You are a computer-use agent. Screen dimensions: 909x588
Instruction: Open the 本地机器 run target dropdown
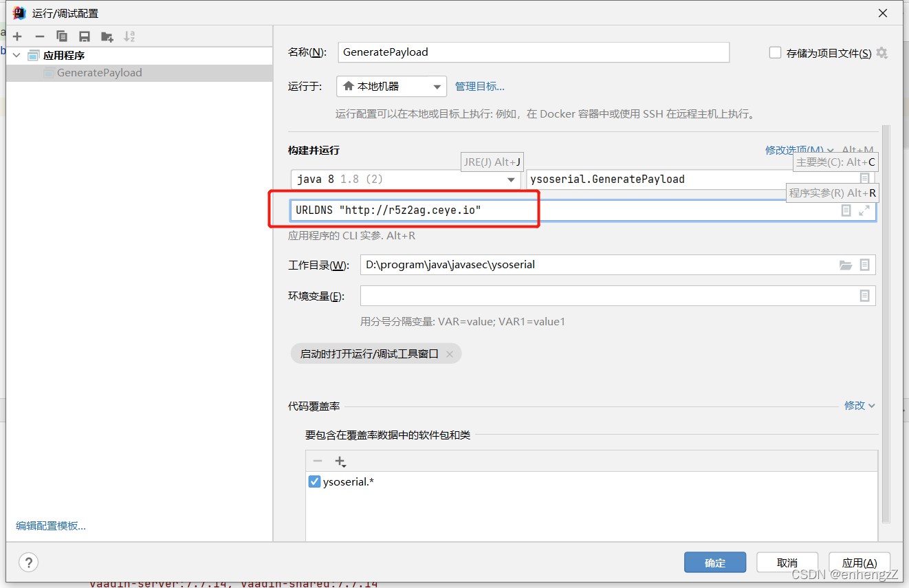tap(392, 86)
